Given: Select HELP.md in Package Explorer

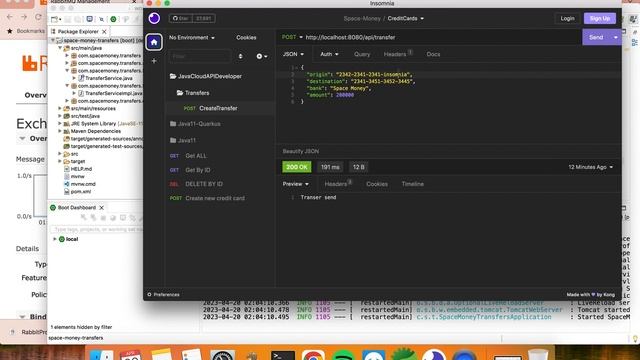Looking at the screenshot, I should click(x=81, y=169).
